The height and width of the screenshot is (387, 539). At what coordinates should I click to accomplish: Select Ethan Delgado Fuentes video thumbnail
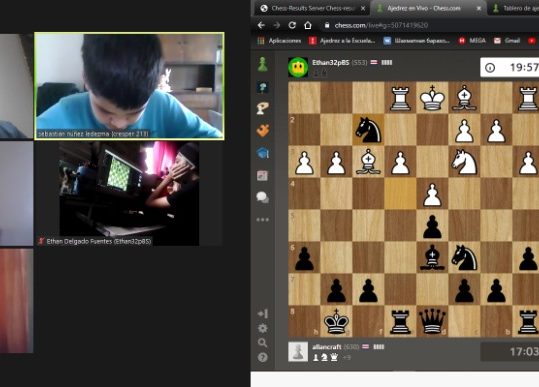[129, 194]
